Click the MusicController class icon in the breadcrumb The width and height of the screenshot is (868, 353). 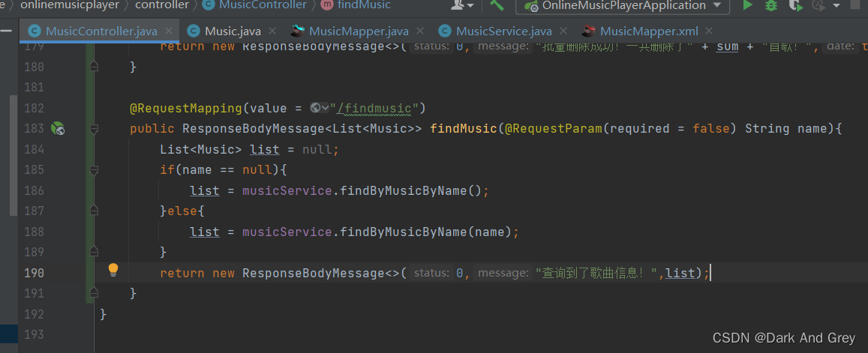pos(209,5)
